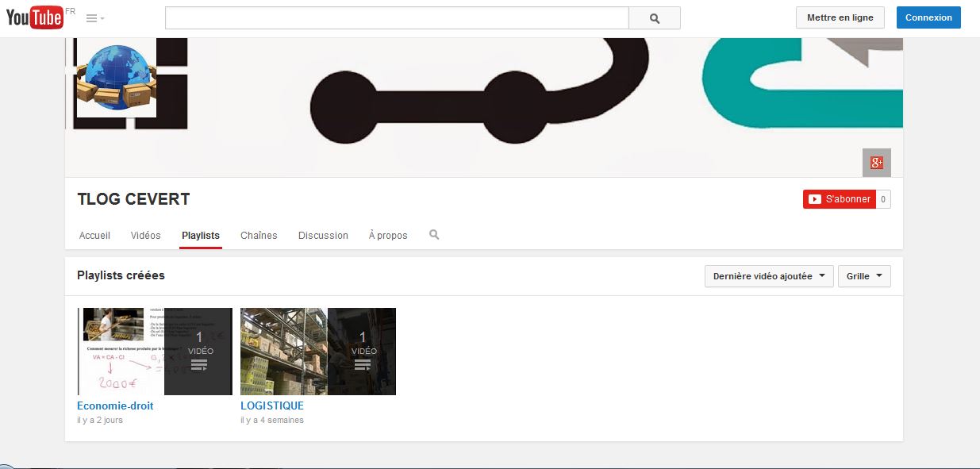Click the subscriber count box
The image size is (980, 469).
click(x=883, y=199)
